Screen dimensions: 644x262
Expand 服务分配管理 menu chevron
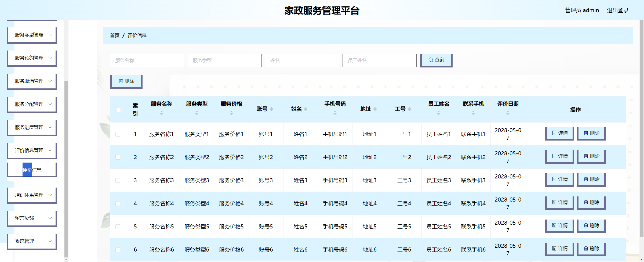[x=50, y=104]
